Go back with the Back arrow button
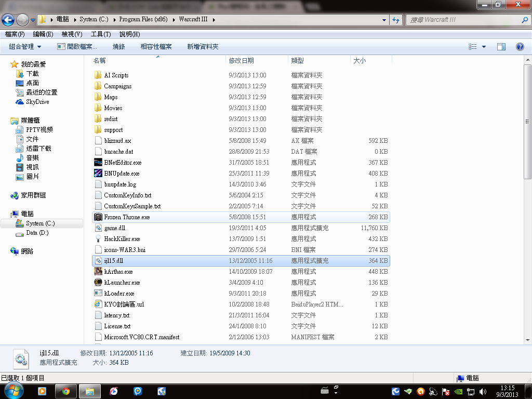 click(x=8, y=20)
